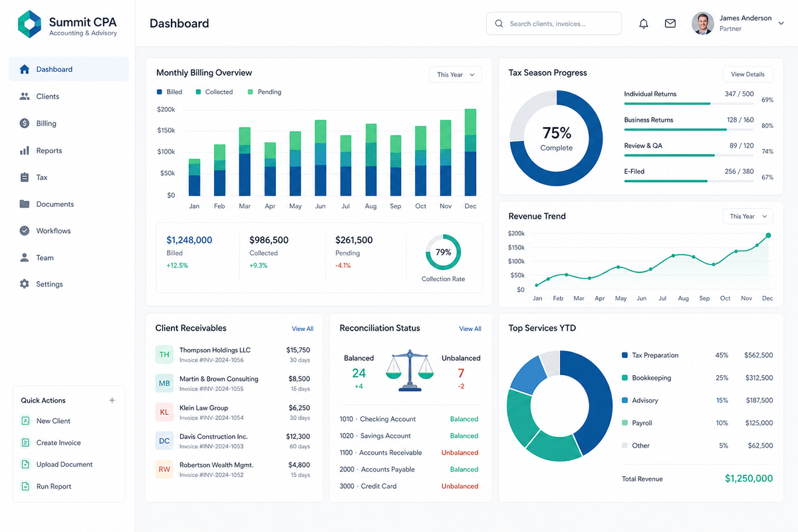This screenshot has height=532, width=798.
Task: Click the Settings gear icon
Action: pyautogui.click(x=25, y=284)
